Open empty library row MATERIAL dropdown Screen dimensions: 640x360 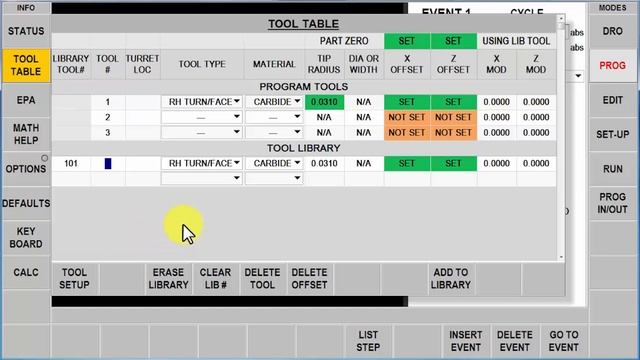(274, 178)
